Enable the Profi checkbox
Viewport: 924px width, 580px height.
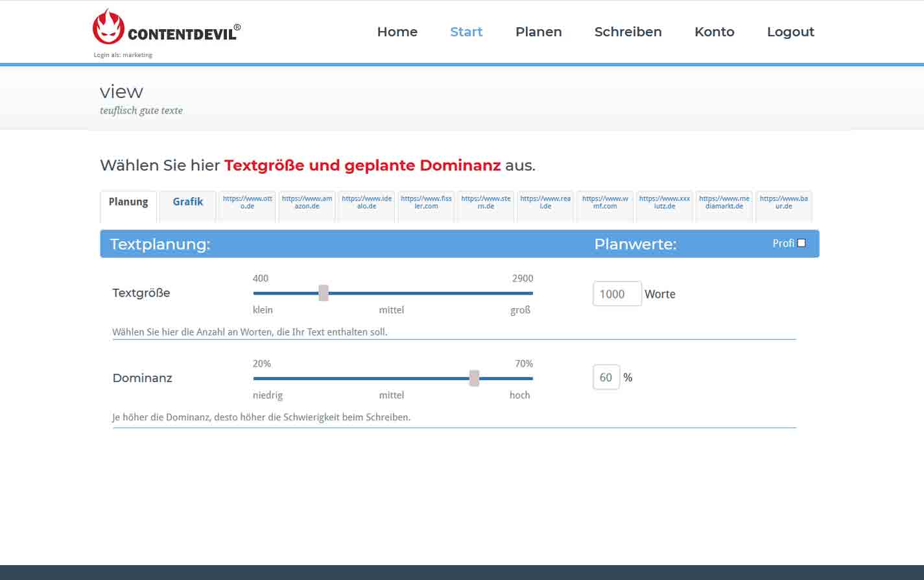click(x=801, y=243)
